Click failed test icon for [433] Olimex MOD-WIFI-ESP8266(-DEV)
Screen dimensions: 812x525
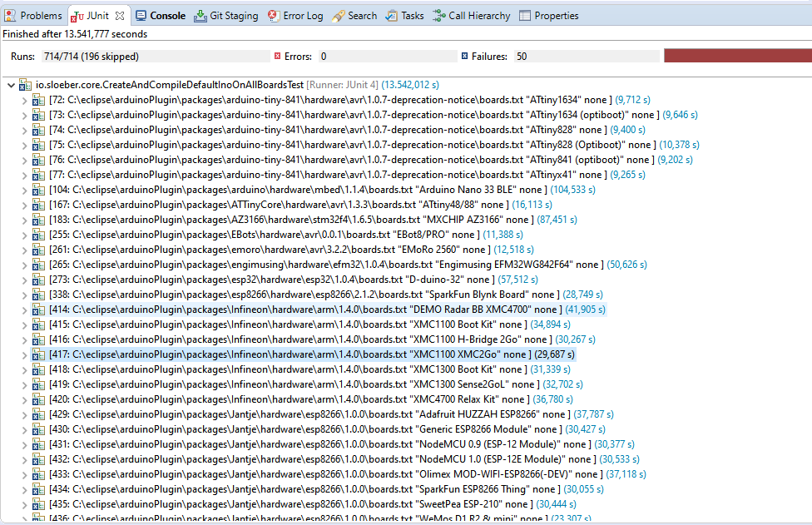pyautogui.click(x=39, y=475)
